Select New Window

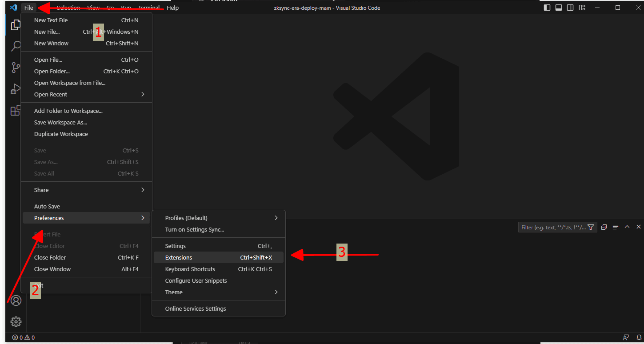tap(86, 43)
